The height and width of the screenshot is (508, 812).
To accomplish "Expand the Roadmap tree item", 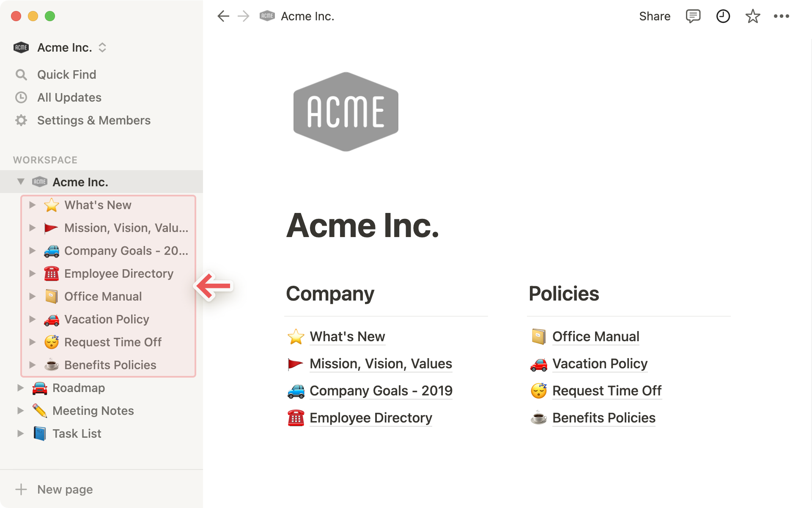I will 21,387.
